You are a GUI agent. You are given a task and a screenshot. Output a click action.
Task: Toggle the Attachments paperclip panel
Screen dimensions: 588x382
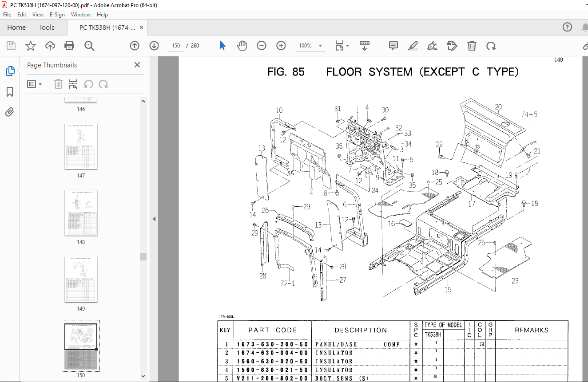[10, 112]
